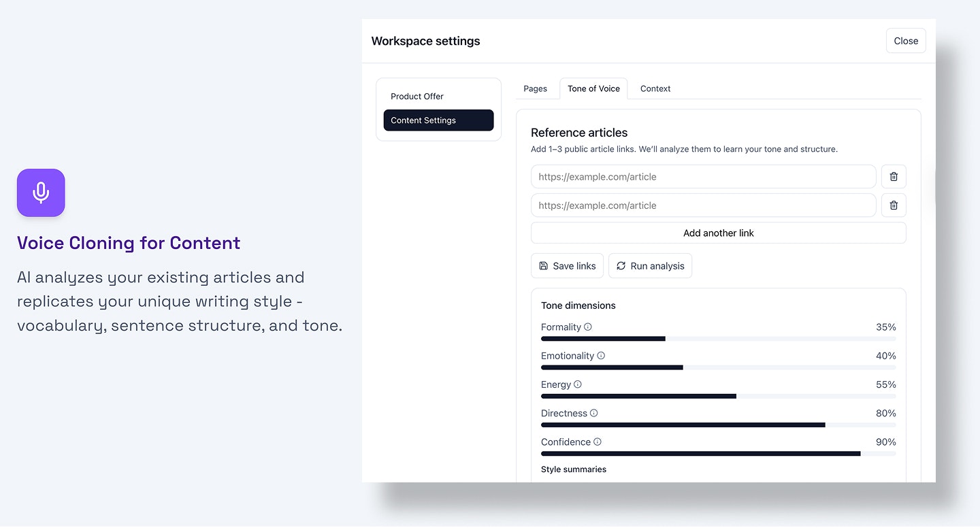Open the Context tab

click(655, 88)
